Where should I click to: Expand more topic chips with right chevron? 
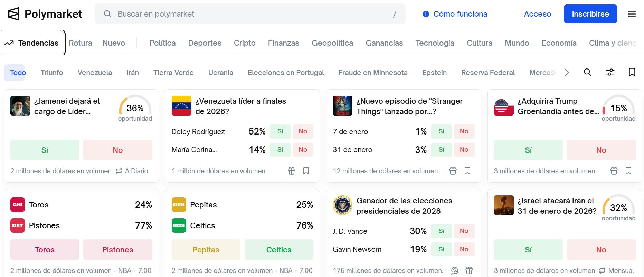(x=567, y=73)
